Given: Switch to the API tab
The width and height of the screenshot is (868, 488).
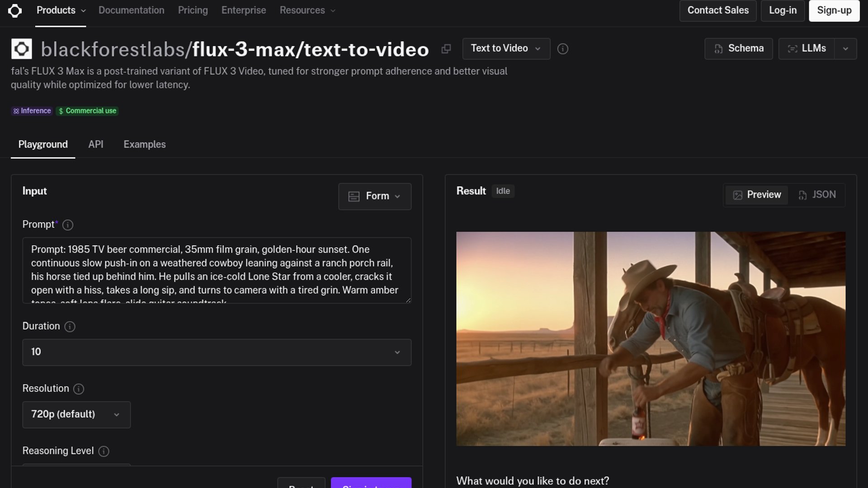Looking at the screenshot, I should point(96,145).
